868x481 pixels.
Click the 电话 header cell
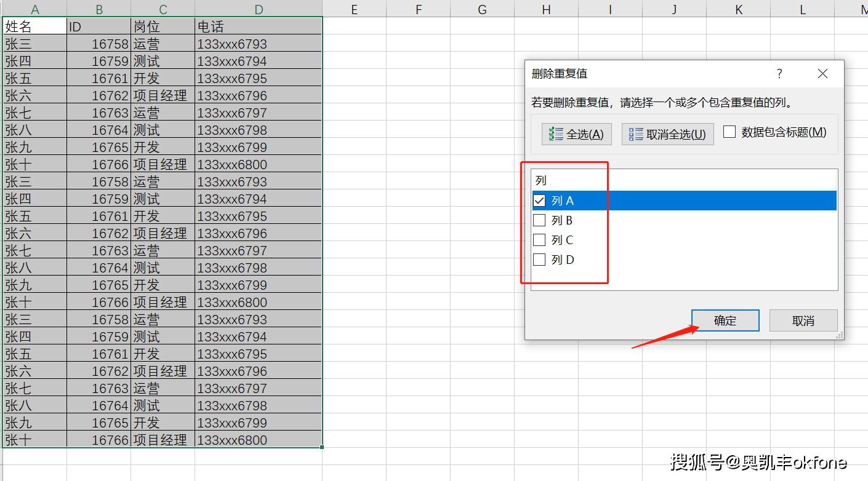(x=259, y=26)
